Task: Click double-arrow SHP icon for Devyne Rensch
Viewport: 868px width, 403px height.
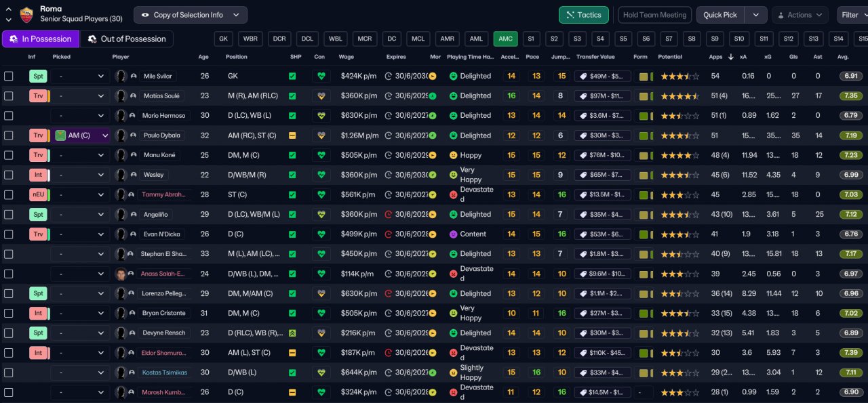Action: tap(292, 333)
